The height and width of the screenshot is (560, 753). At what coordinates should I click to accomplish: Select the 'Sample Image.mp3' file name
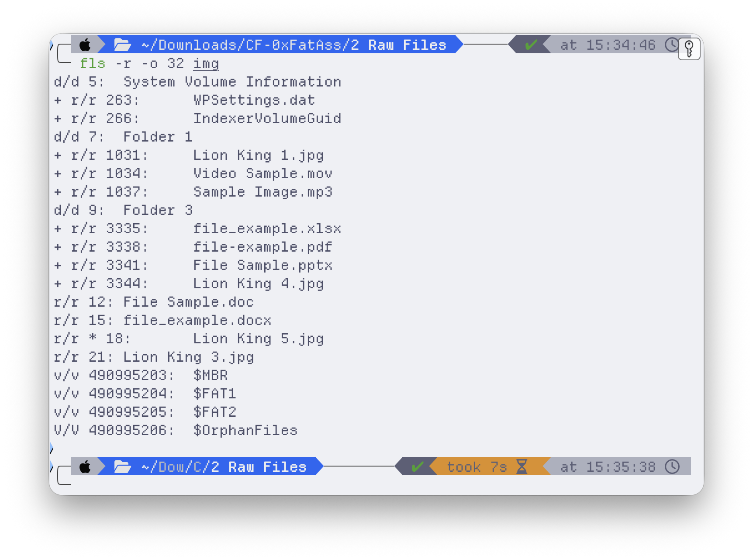[x=263, y=192]
